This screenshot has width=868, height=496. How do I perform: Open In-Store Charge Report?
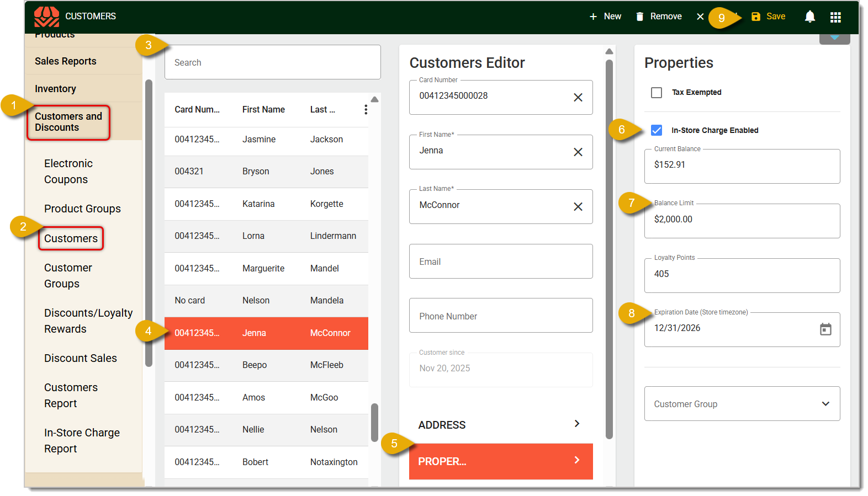pyautogui.click(x=82, y=440)
